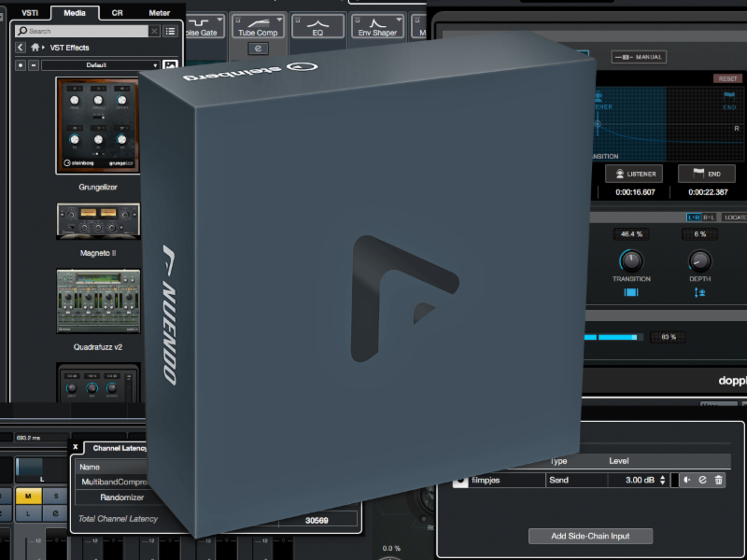Select the Randomizer latency row
747x560 pixels.
(x=121, y=497)
